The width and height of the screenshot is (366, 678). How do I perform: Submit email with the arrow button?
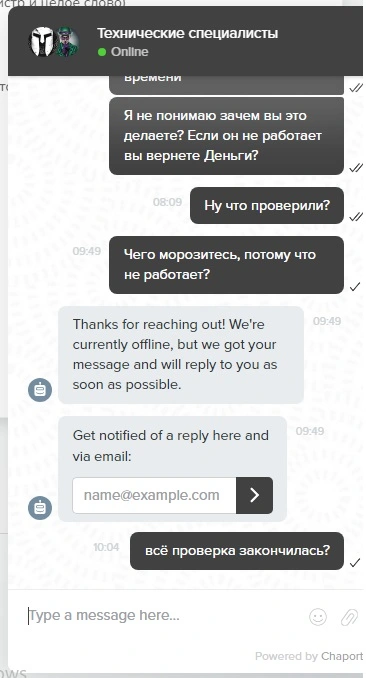coord(254,495)
